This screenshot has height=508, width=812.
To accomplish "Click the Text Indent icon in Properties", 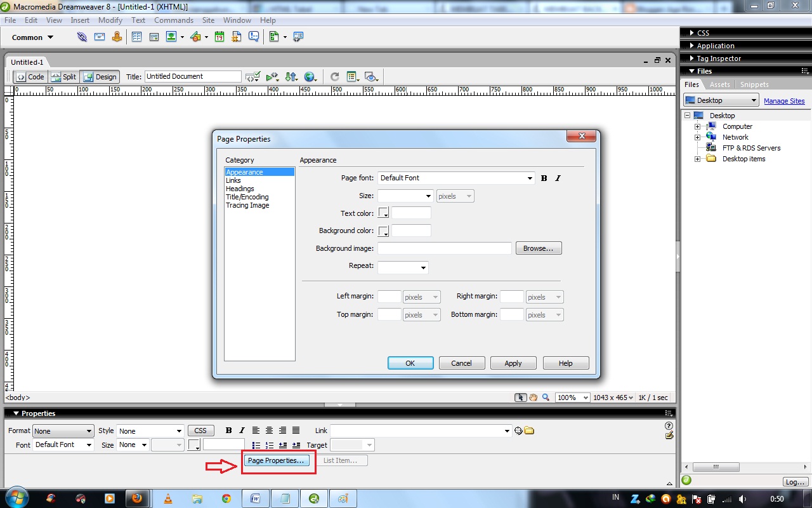I will (x=296, y=445).
